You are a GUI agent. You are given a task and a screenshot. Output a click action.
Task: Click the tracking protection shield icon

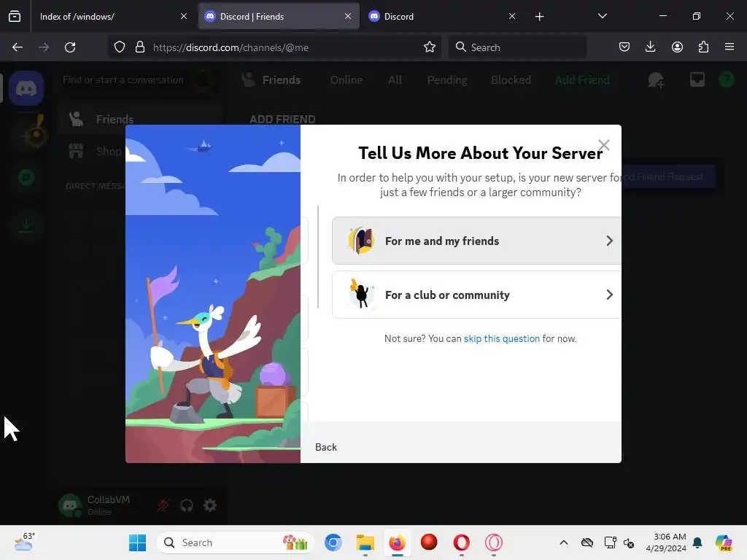point(120,47)
